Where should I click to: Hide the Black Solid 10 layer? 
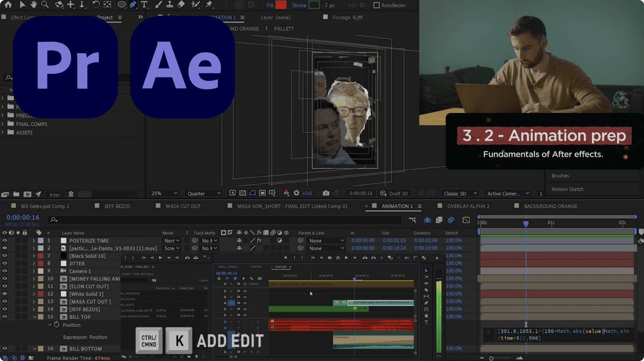(5, 256)
